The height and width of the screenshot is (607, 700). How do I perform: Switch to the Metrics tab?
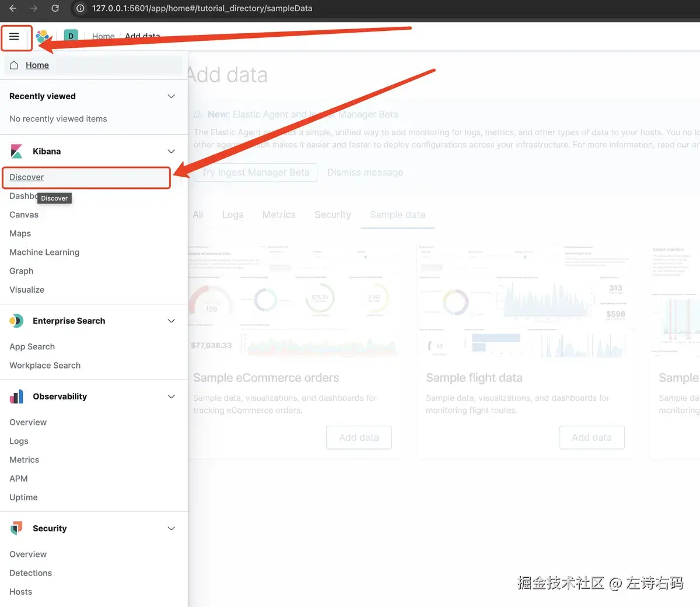[x=279, y=215]
